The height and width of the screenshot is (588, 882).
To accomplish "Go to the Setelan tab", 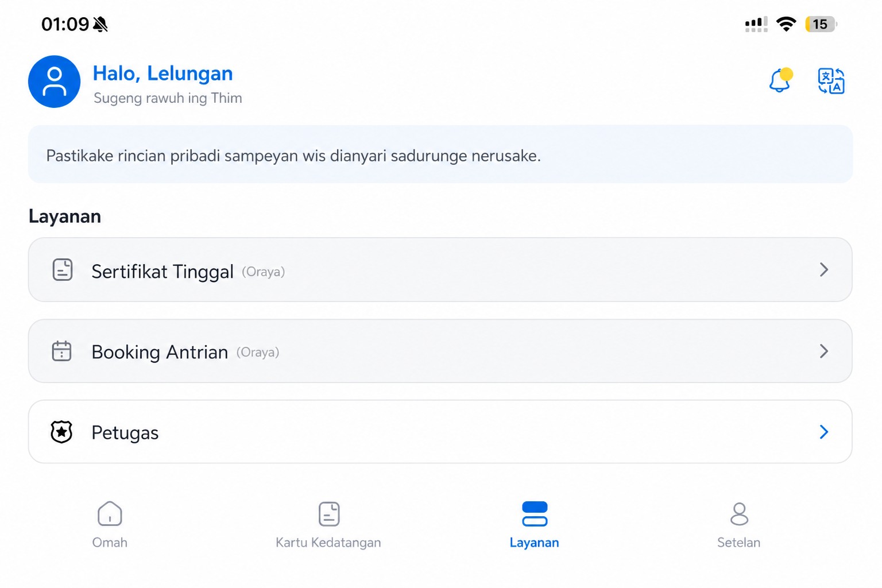I will point(739,525).
